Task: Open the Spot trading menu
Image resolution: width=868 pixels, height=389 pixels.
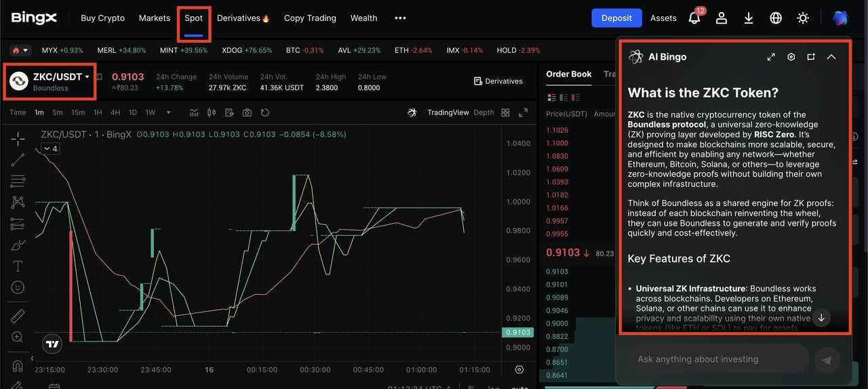Action: point(194,18)
